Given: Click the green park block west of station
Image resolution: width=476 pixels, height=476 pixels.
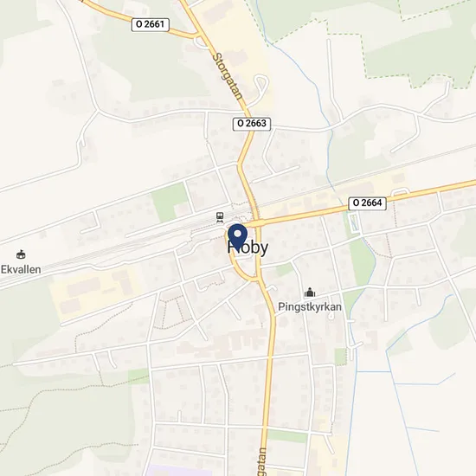Looking at the screenshot, I should (170, 201).
